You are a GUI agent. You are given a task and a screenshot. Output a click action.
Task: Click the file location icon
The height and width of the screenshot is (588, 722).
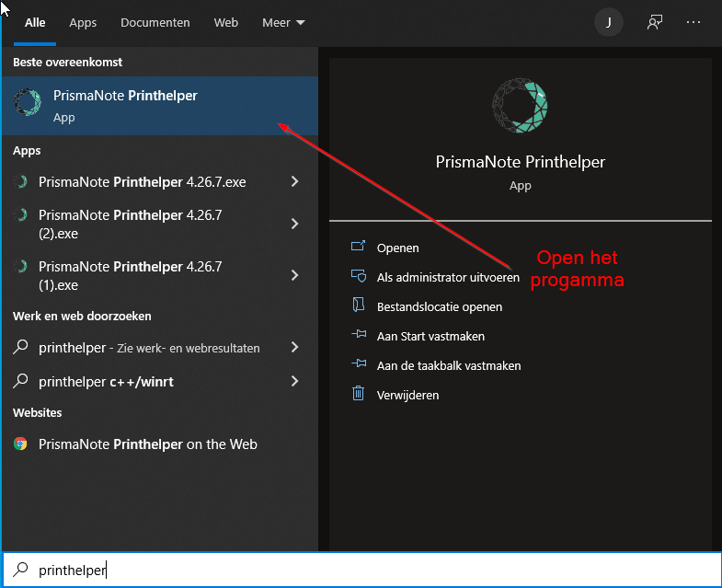click(x=358, y=305)
